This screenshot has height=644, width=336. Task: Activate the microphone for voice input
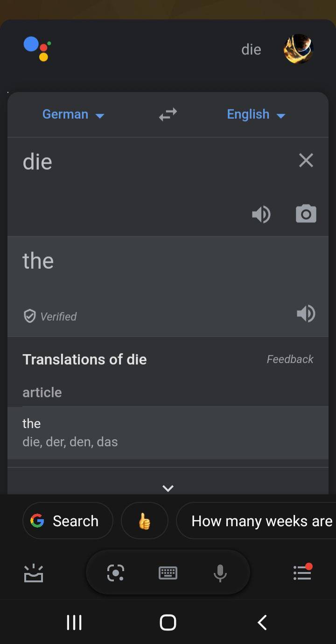(220, 572)
